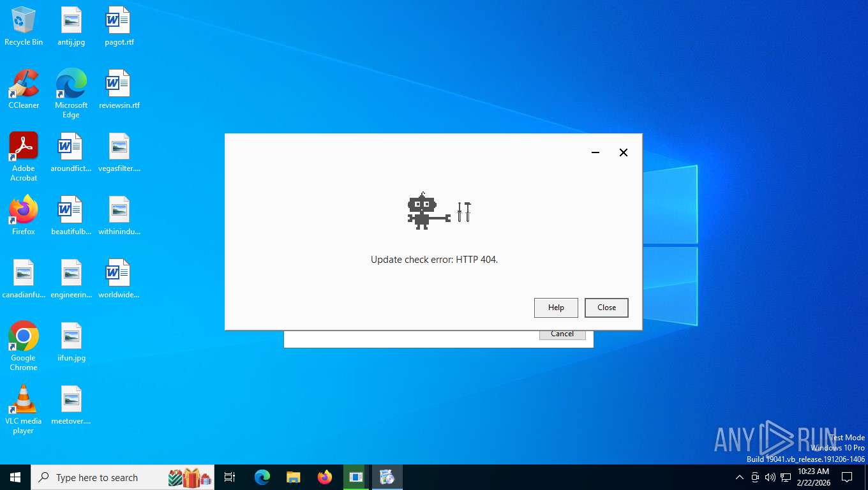Viewport: 868px width, 490px height.
Task: Open the VLC media player shortcut
Action: point(24,409)
